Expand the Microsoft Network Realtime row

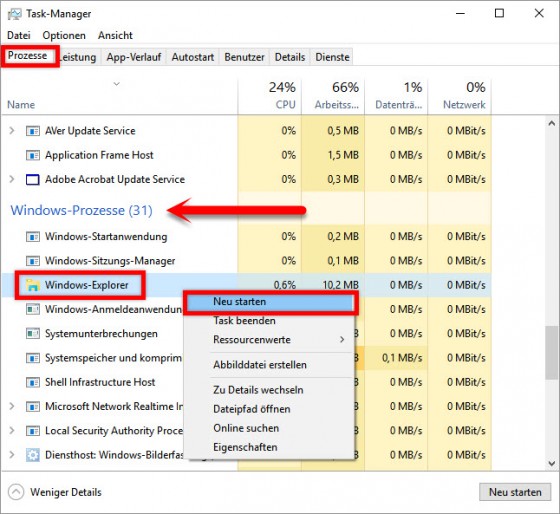[x=12, y=406]
